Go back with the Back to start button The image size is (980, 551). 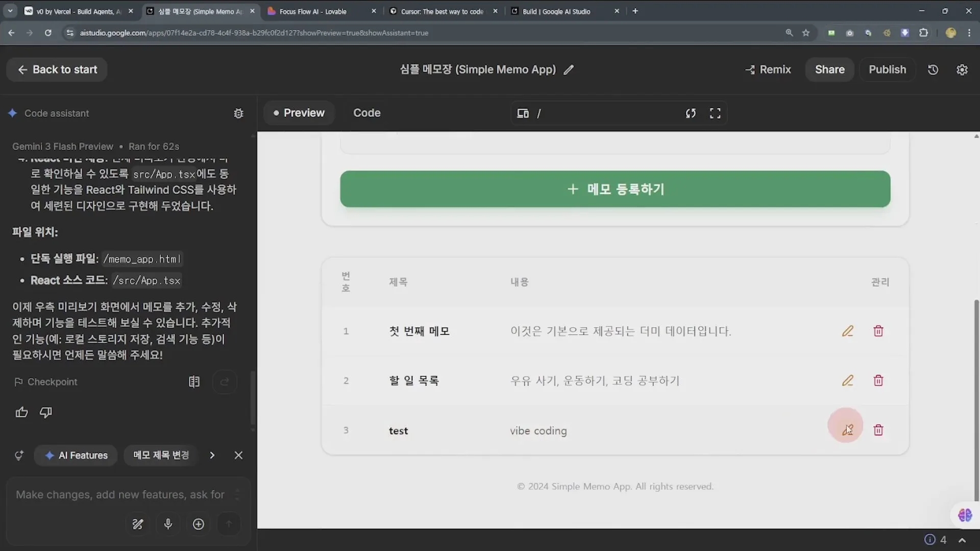point(57,69)
